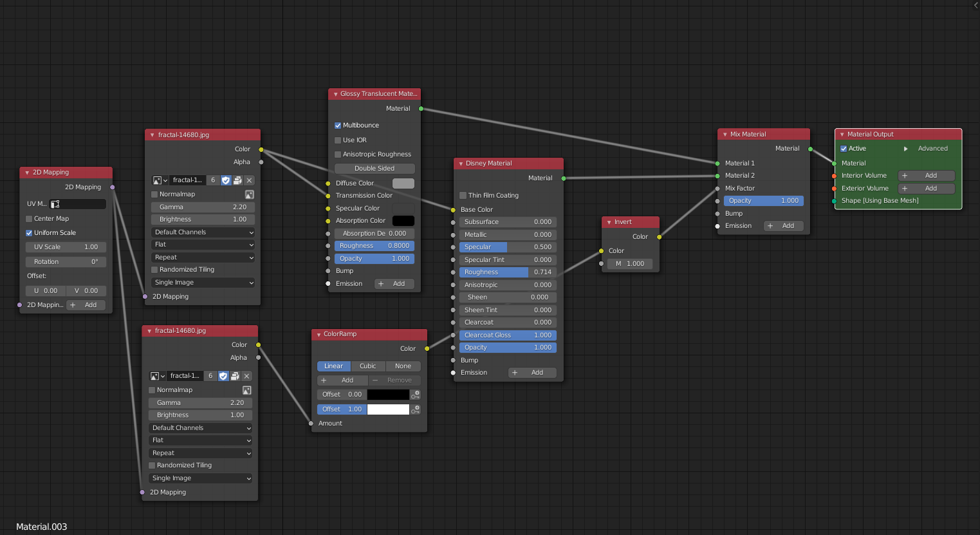Toggle fake user shield in lower fractal-14680.jpg node
The height and width of the screenshot is (535, 980).
223,376
